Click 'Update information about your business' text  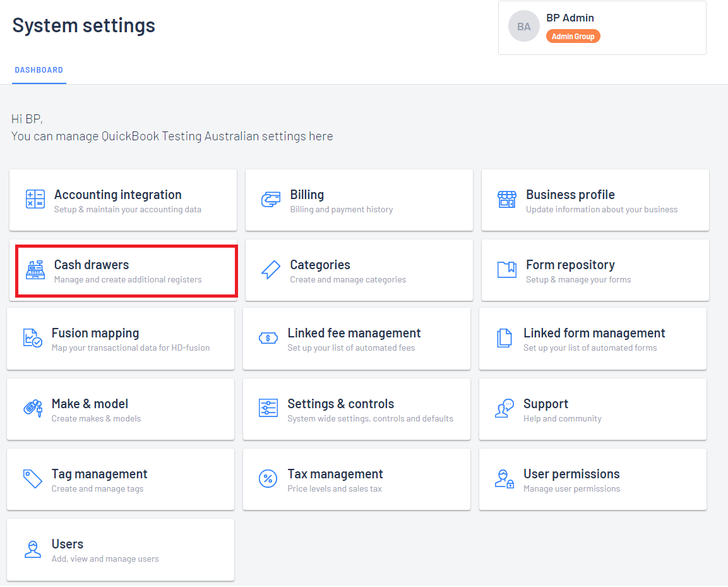602,210
